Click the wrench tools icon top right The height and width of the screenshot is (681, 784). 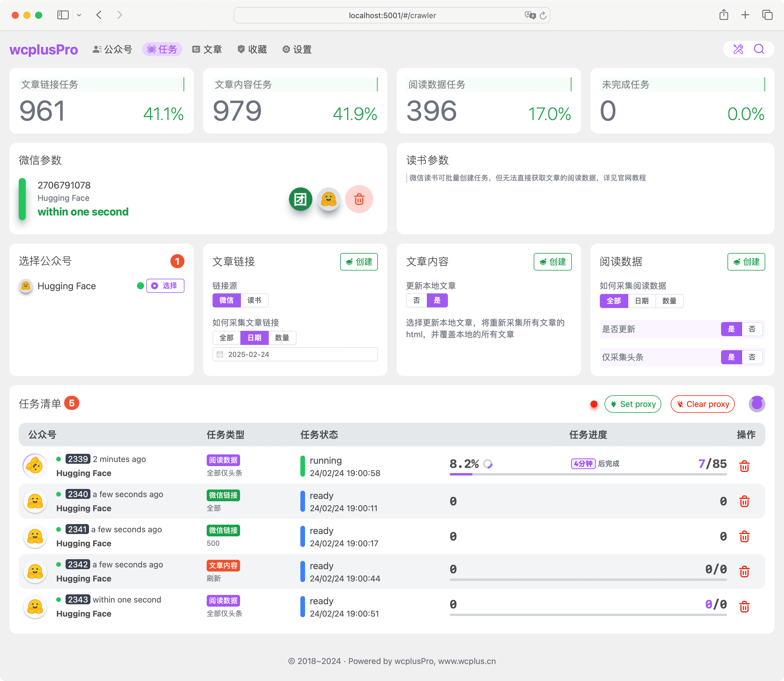738,49
